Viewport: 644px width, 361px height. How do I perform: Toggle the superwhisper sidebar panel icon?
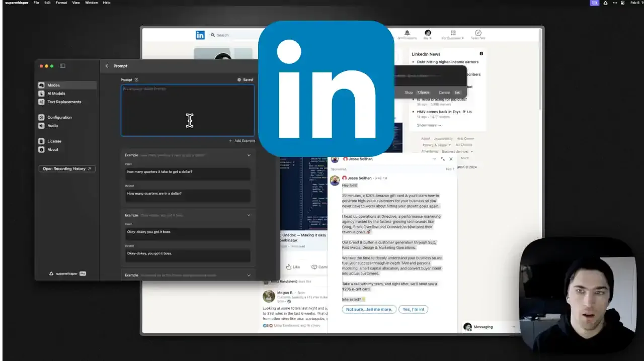click(63, 66)
